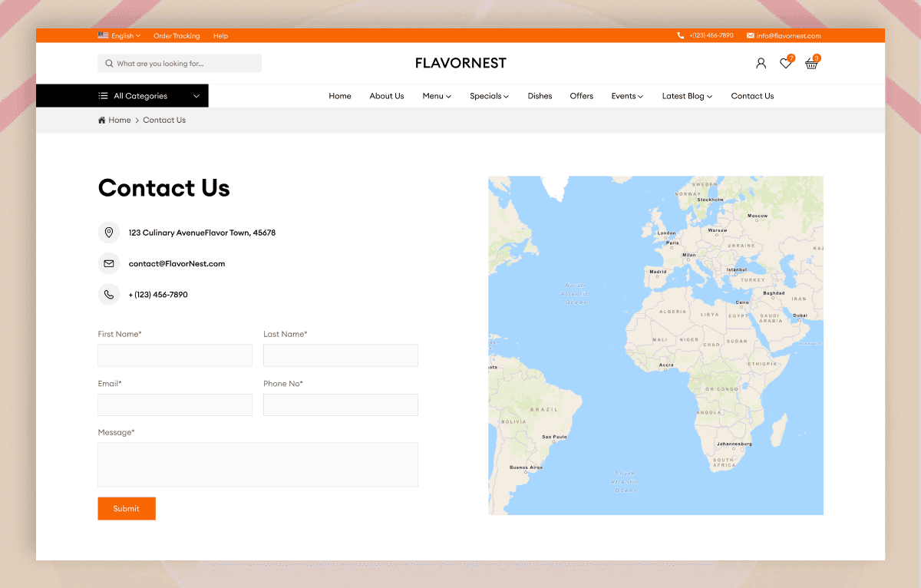Viewport: 921px width, 588px height.
Task: Click the wishlist heart icon
Action: click(785, 64)
